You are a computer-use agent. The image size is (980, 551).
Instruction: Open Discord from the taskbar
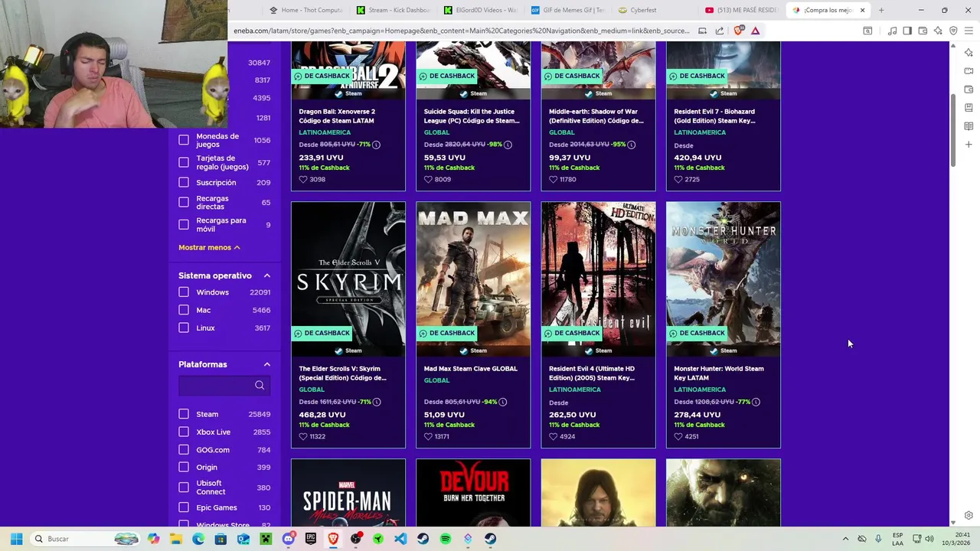289,539
